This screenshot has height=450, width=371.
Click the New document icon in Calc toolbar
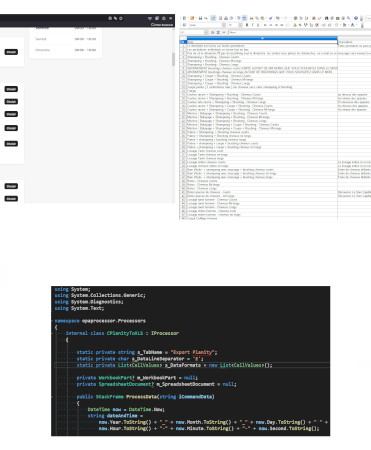point(184,18)
